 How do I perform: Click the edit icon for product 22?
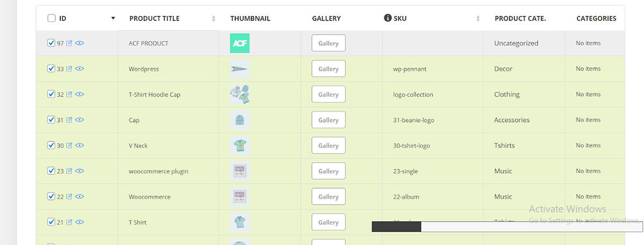[69, 197]
